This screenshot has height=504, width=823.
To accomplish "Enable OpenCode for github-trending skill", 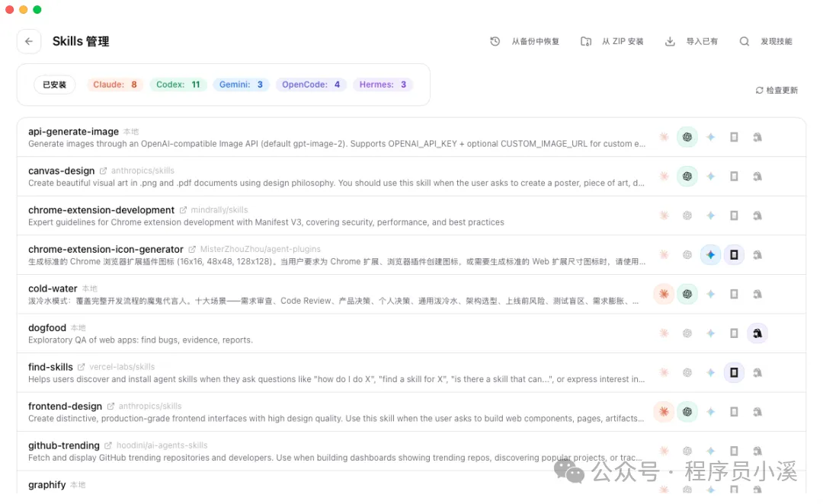I will coord(734,451).
